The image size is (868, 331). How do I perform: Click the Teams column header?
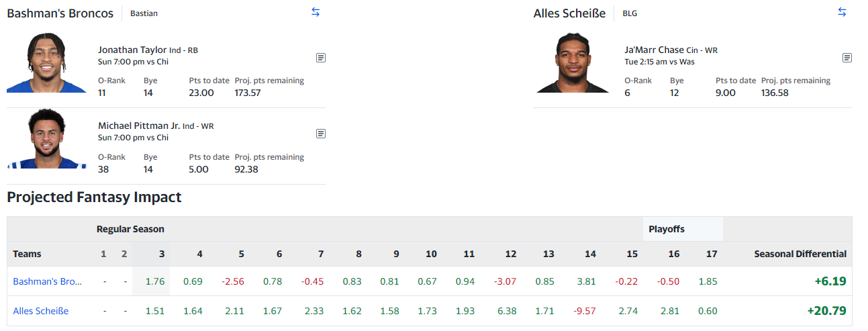27,254
